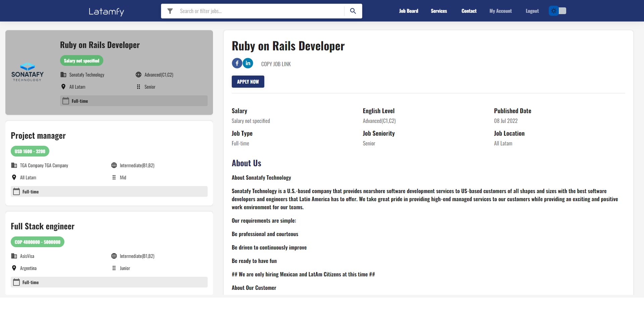
Task: Go to My Account
Action: 500,11
